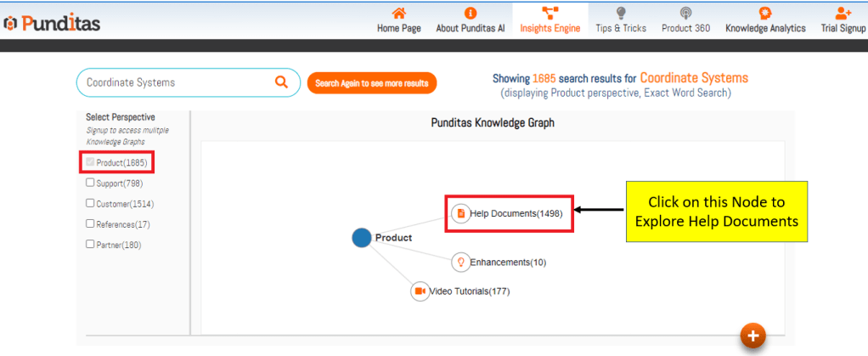Click the Punditas logo

[x=53, y=23]
